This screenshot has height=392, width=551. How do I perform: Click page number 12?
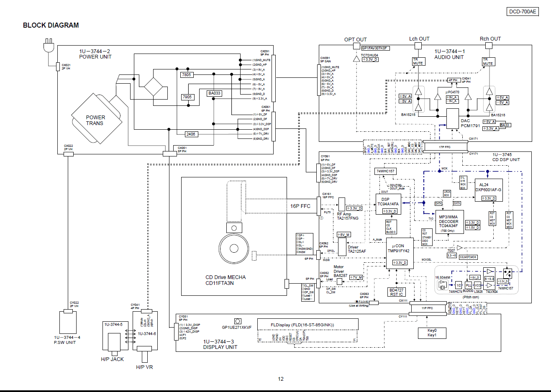[x=281, y=379]
